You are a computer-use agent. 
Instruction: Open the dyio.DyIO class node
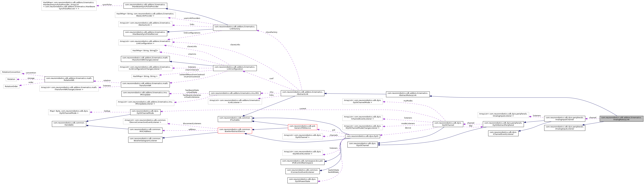click(x=362, y=136)
